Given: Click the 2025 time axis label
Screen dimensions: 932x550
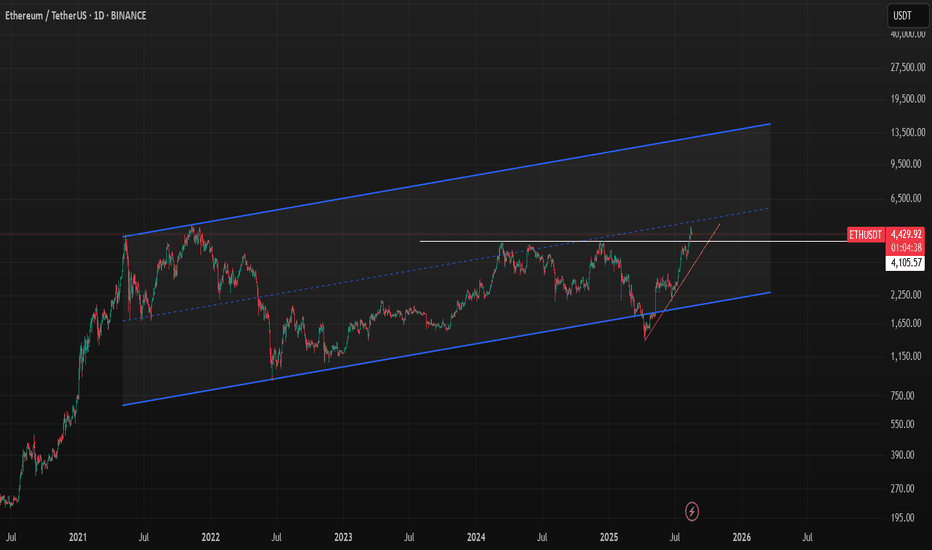Looking at the screenshot, I should click(609, 537).
